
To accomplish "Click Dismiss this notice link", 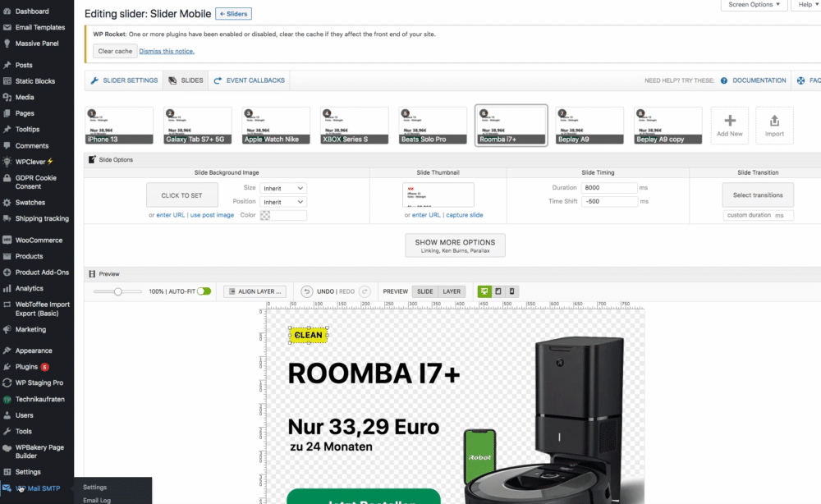I will coord(167,51).
